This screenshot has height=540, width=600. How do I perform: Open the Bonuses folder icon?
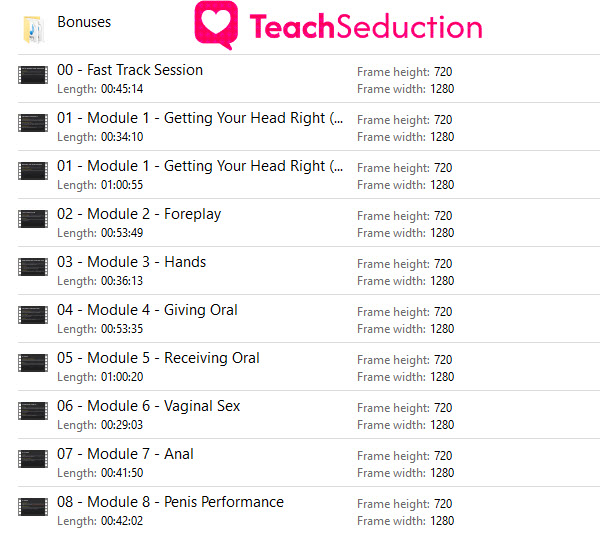click(33, 29)
